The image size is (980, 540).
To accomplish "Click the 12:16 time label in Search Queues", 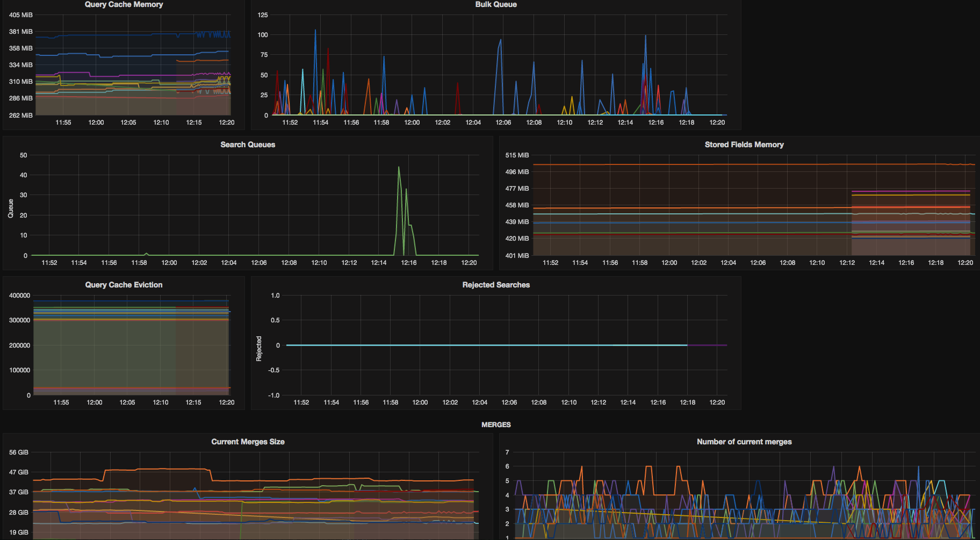I will 409,263.
